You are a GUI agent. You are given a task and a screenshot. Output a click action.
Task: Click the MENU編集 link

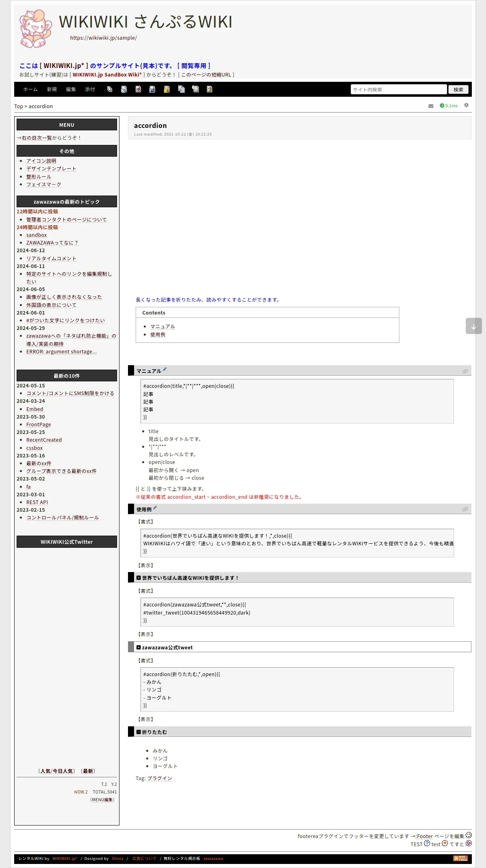click(x=102, y=800)
